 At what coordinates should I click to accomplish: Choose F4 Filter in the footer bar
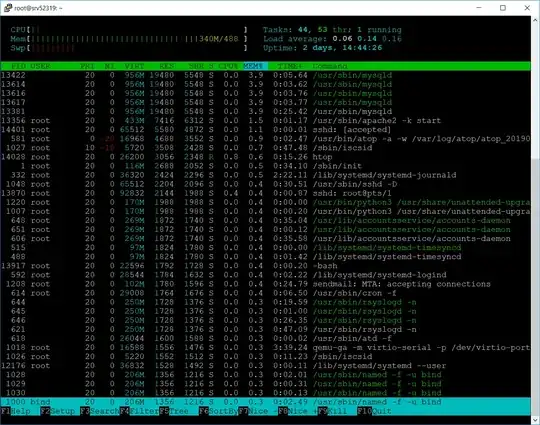[139, 411]
